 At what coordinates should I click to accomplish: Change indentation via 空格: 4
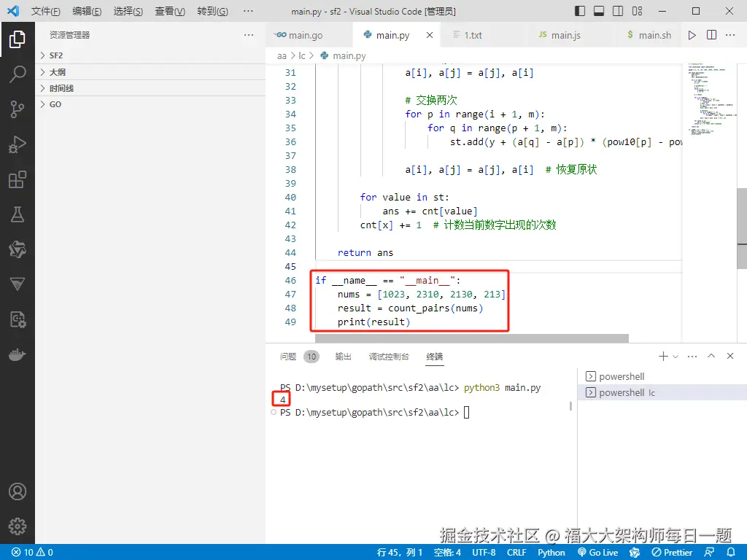pyautogui.click(x=447, y=552)
